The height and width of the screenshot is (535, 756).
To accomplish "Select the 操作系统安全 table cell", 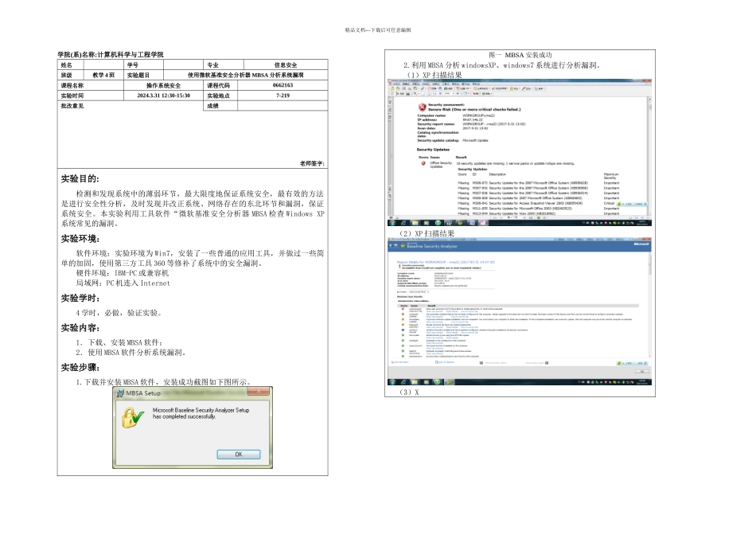I will click(163, 85).
